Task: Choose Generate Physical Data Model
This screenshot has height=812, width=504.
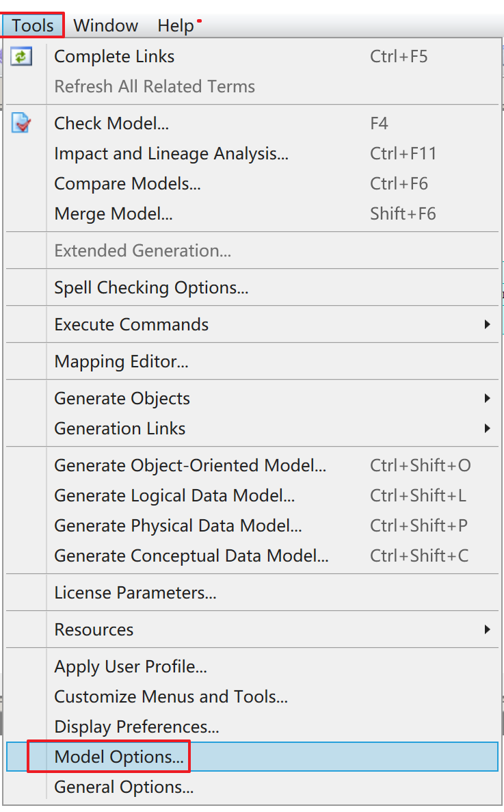Action: (x=178, y=525)
